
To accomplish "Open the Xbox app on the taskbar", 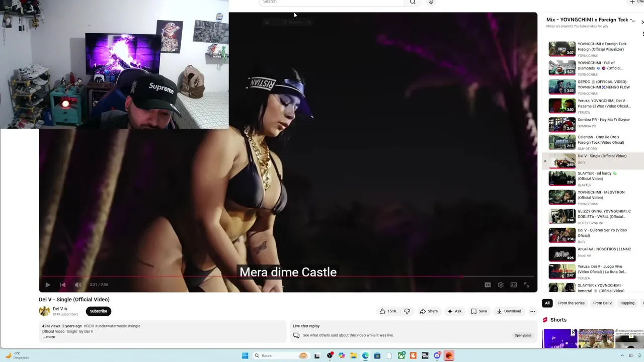I will (401, 355).
